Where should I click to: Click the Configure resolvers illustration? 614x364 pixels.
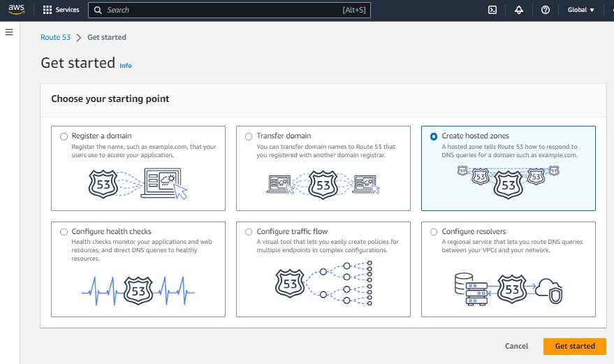pyautogui.click(x=508, y=287)
